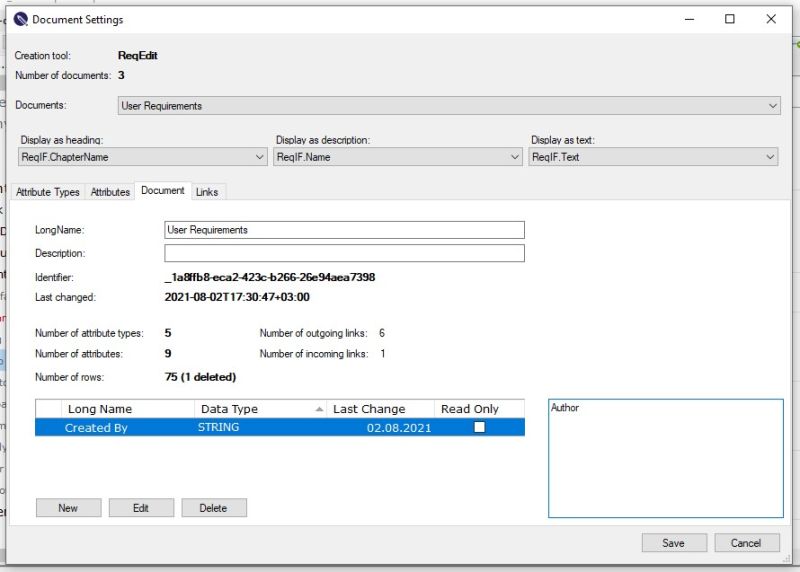Screen dimensions: 800x572
Task: Click the Read Only column header
Action: tap(479, 409)
